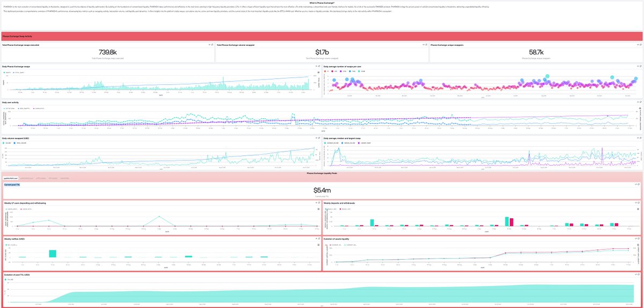Refresh the Daily volume swapped (USD) chart
Image resolution: width=644 pixels, height=308 pixels.
click(x=319, y=138)
